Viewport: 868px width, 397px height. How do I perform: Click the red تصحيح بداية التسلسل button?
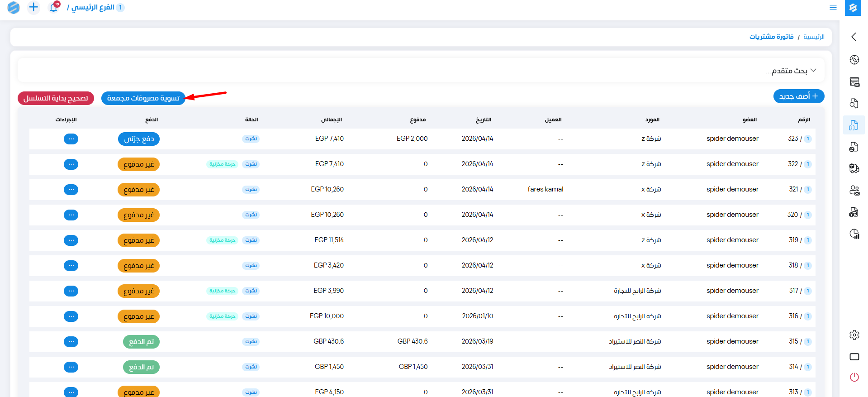coord(56,98)
